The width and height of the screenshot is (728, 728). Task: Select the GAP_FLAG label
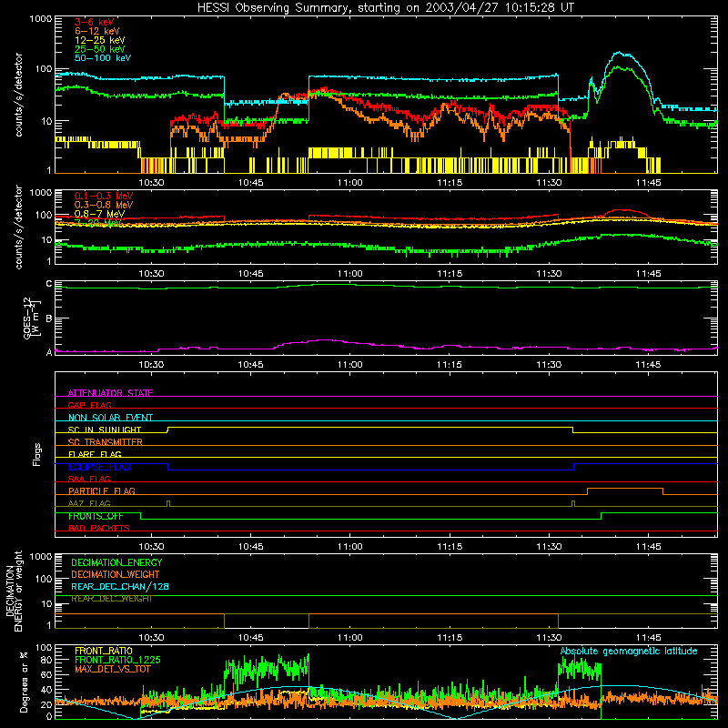[x=89, y=405]
